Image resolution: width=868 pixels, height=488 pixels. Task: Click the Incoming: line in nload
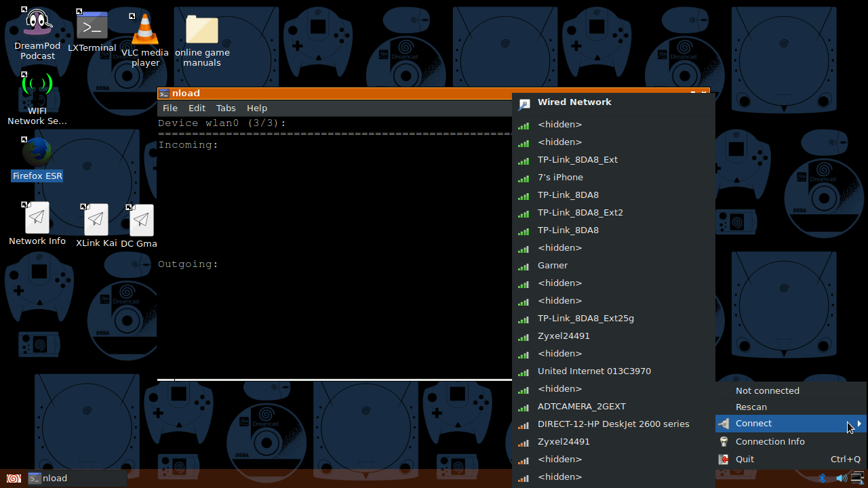(189, 145)
